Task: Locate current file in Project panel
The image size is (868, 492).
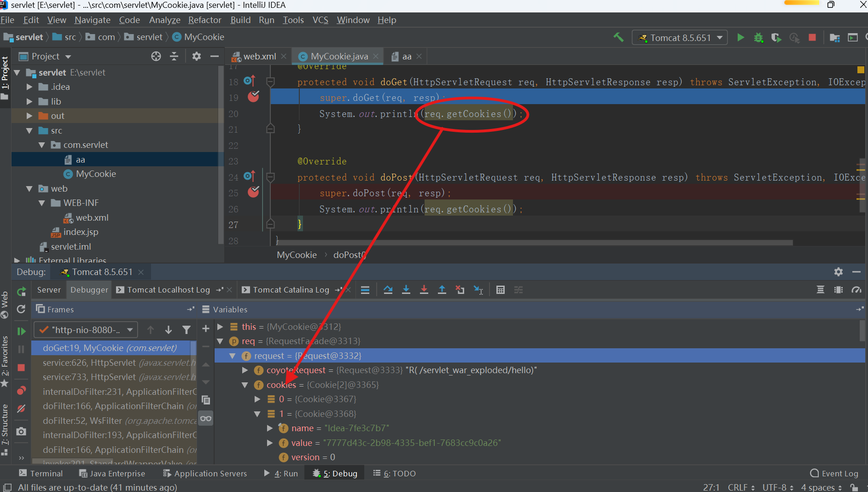Action: pyautogui.click(x=156, y=56)
